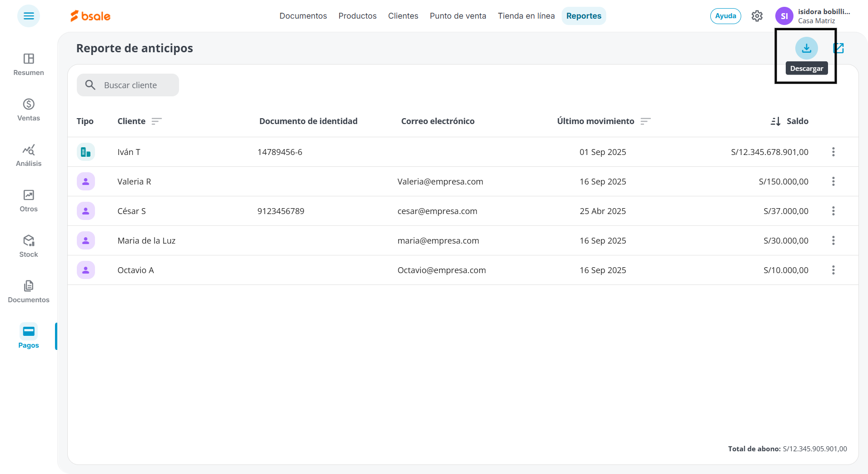Click the search magnifier icon
This screenshot has width=868, height=474.
tap(90, 85)
